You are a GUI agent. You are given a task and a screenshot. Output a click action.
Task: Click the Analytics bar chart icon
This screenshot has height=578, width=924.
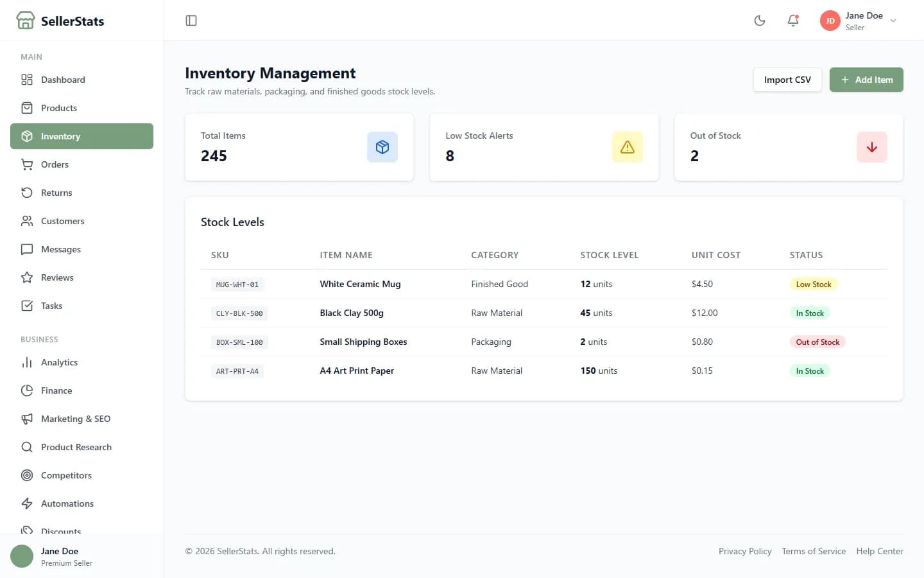[27, 362]
